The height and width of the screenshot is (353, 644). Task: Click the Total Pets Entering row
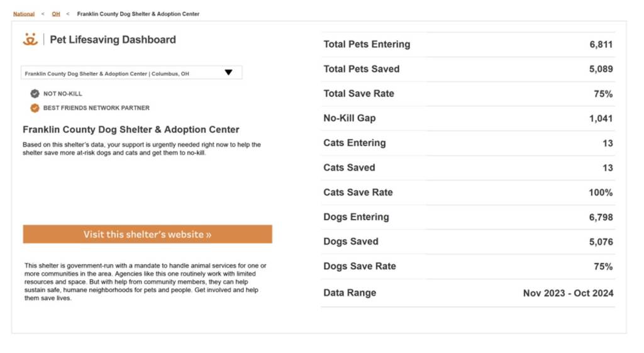tap(467, 45)
